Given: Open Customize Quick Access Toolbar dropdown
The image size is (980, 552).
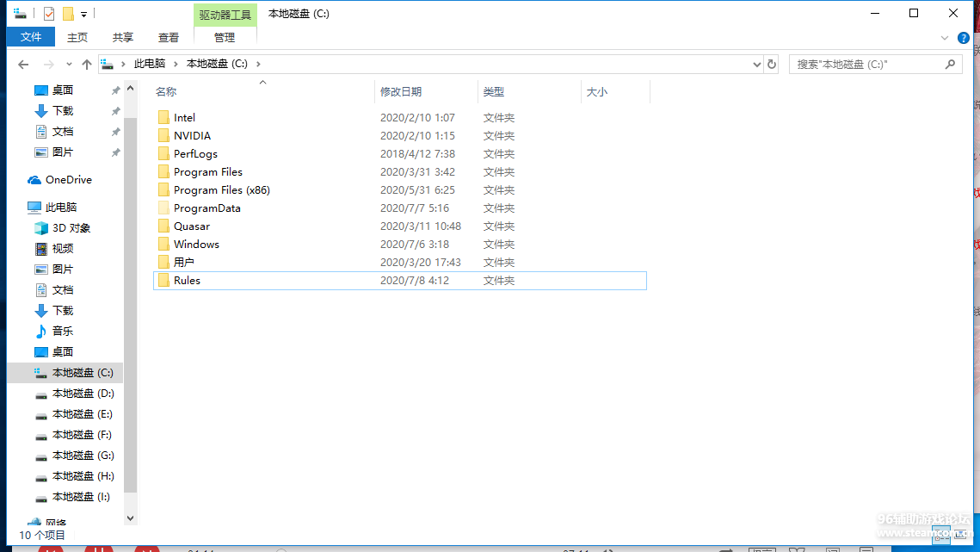Looking at the screenshot, I should 83,15.
